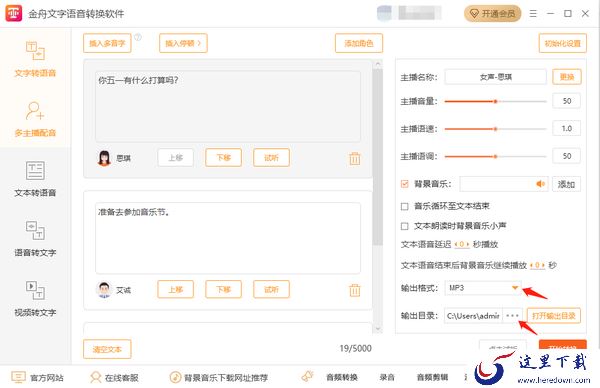Image resolution: width=600 pixels, height=388 pixels.
Task: Open 音频转换 tool link
Action: click(342, 377)
